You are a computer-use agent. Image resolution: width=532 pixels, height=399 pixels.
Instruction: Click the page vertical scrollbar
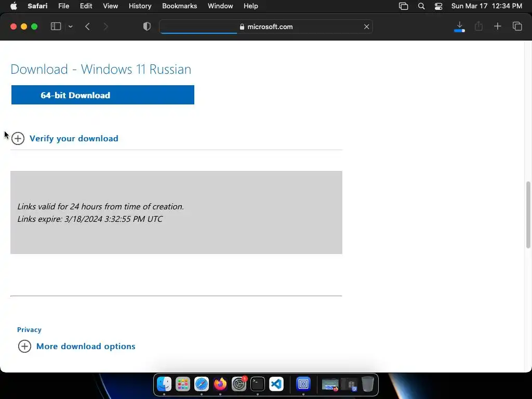(528, 215)
